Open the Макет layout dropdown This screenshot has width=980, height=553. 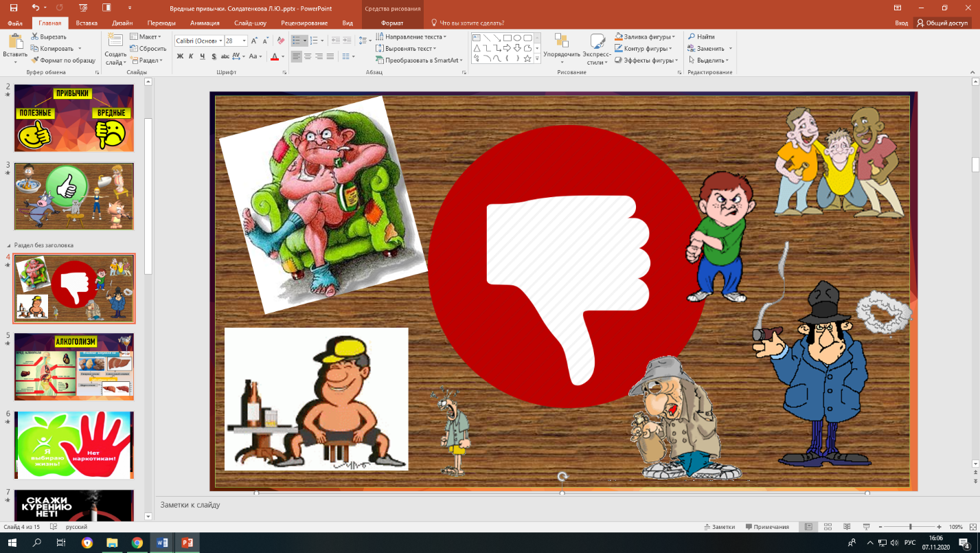tap(146, 37)
